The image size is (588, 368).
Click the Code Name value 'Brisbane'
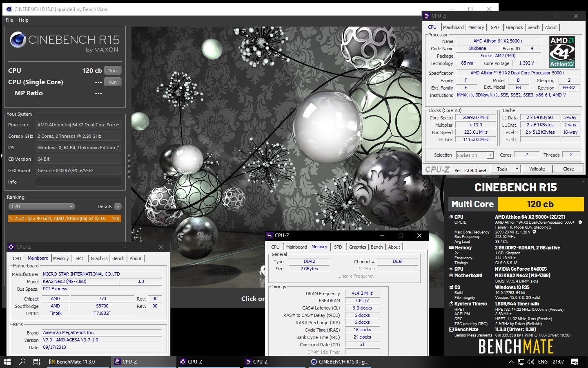tap(477, 49)
